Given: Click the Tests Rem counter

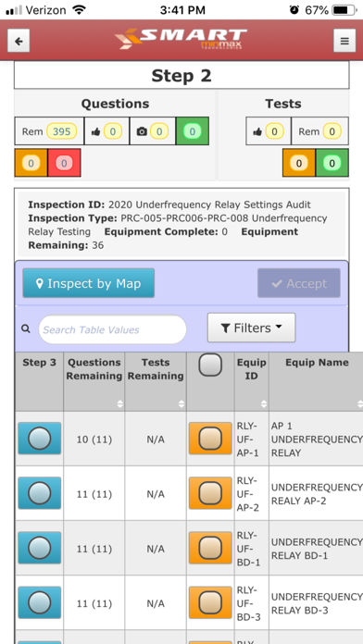Looking at the screenshot, I should (319, 131).
